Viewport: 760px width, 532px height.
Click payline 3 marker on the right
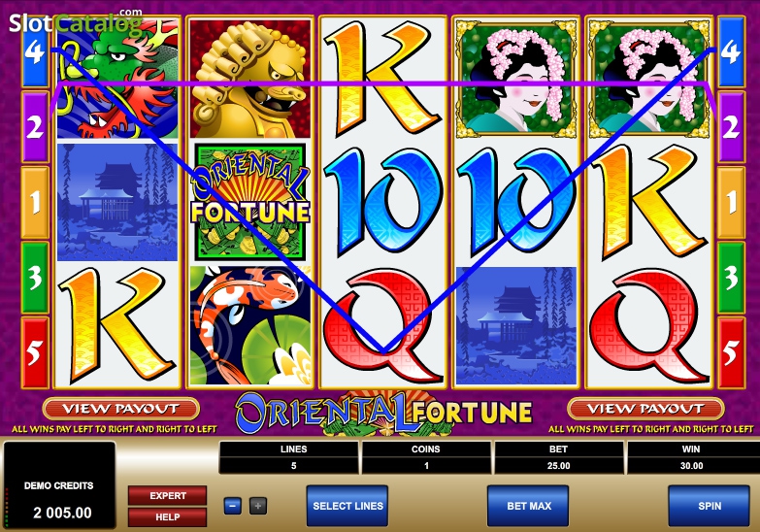731,278
